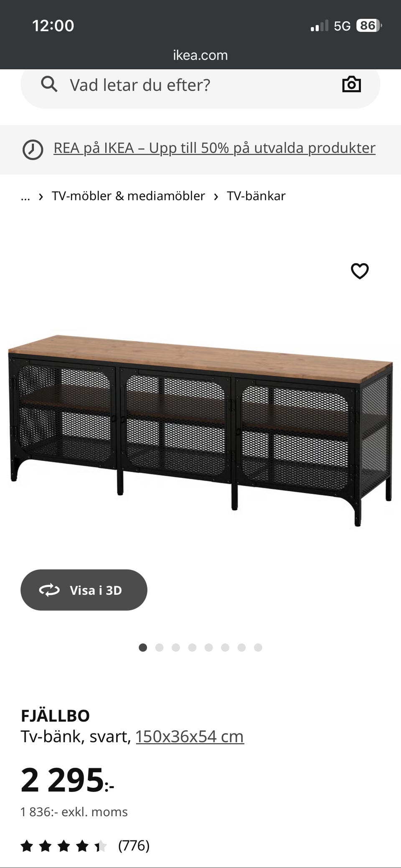Screen dimensions: 401x868
Task: Tap the 5G signal indicator
Action: [x=342, y=26]
